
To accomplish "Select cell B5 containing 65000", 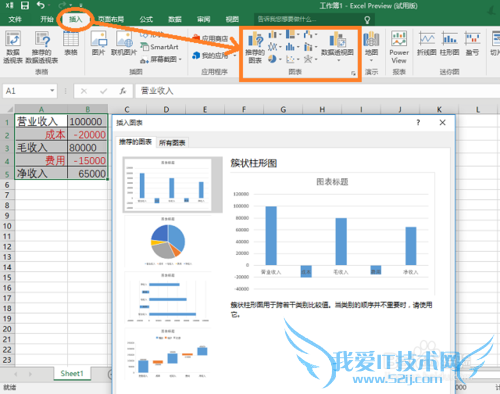I will (x=87, y=173).
